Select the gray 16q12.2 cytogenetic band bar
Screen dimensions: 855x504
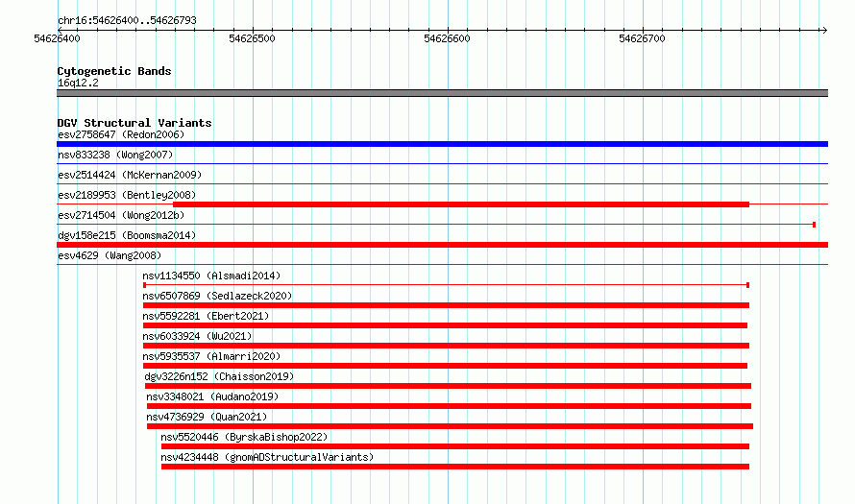[442, 93]
